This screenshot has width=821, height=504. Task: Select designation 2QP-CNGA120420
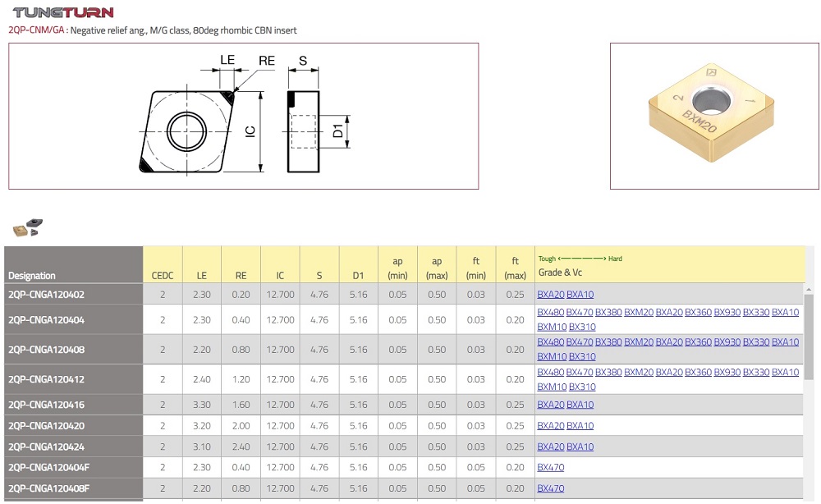(x=46, y=426)
